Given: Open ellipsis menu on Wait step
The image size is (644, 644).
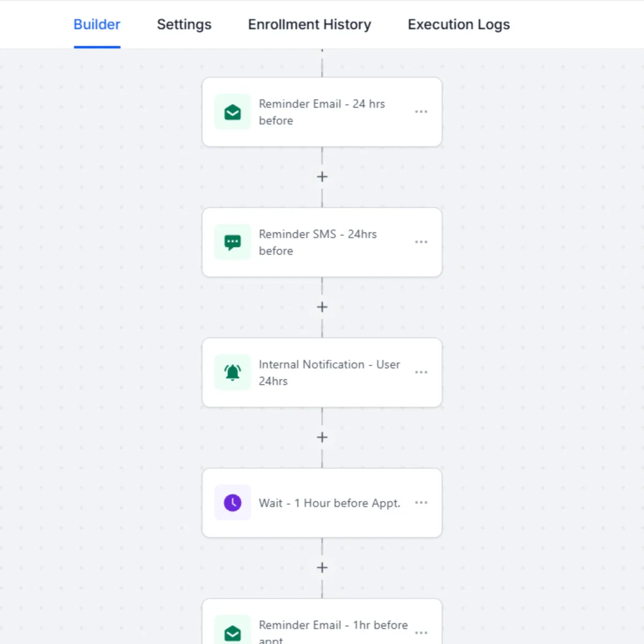Looking at the screenshot, I should [x=421, y=502].
